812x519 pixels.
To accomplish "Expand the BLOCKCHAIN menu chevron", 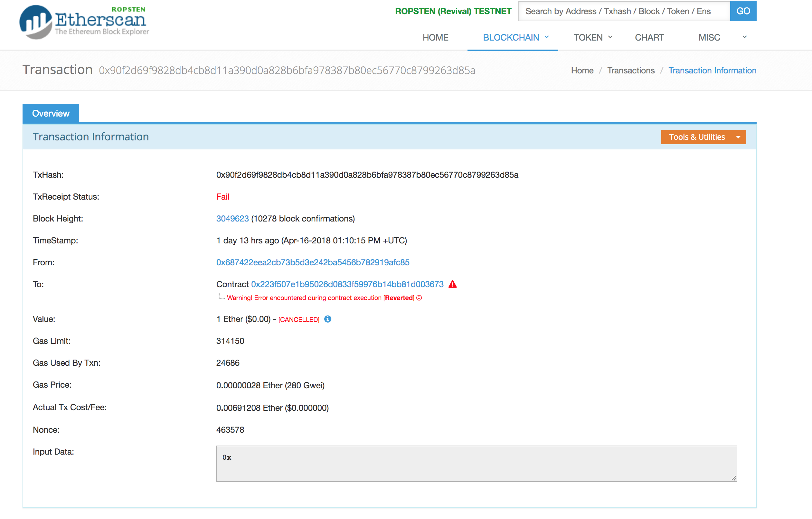I will [547, 37].
